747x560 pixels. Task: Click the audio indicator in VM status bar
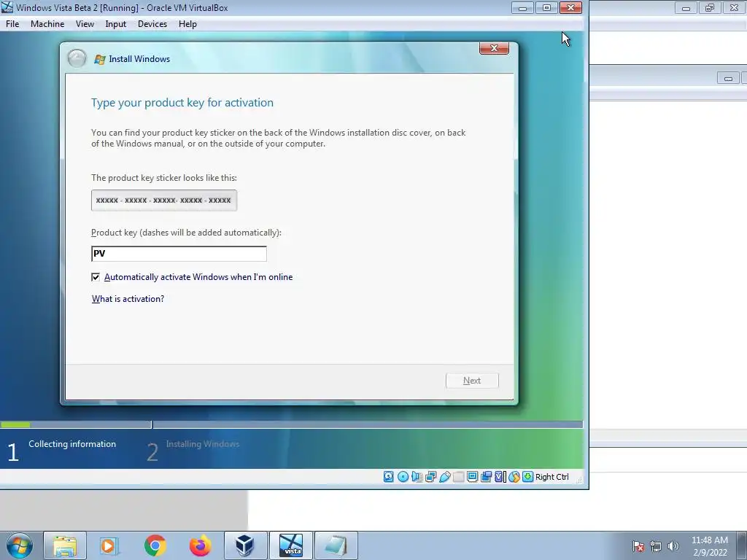point(417,477)
